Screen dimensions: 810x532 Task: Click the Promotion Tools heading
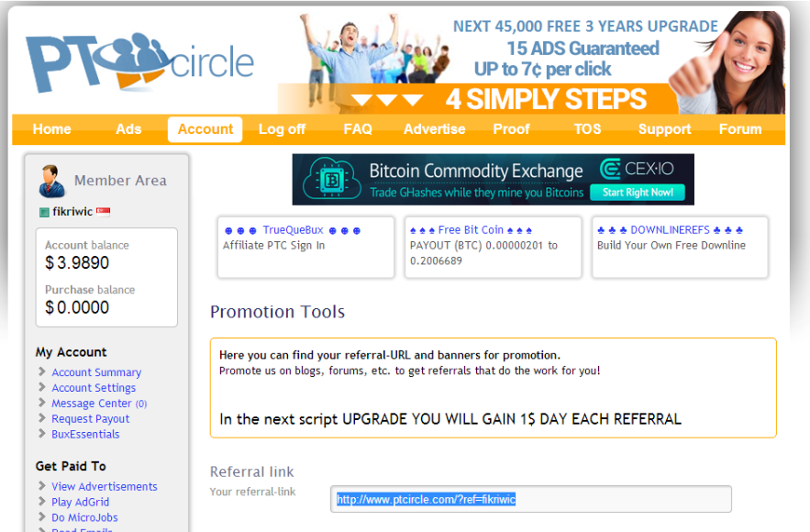point(277,312)
